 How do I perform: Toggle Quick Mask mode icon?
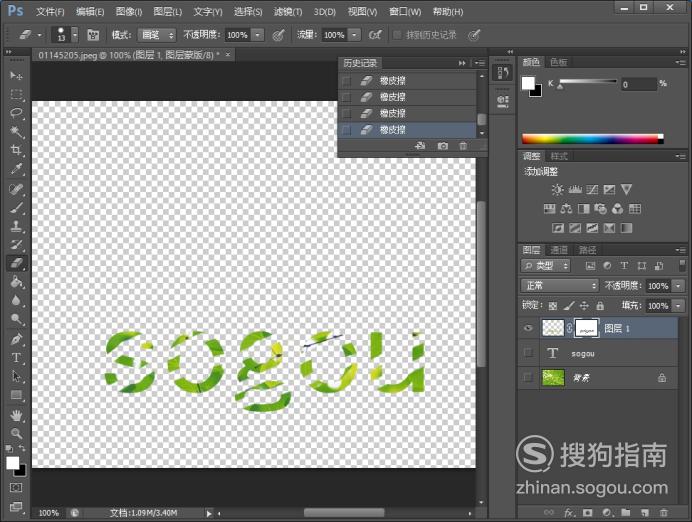pyautogui.click(x=16, y=488)
